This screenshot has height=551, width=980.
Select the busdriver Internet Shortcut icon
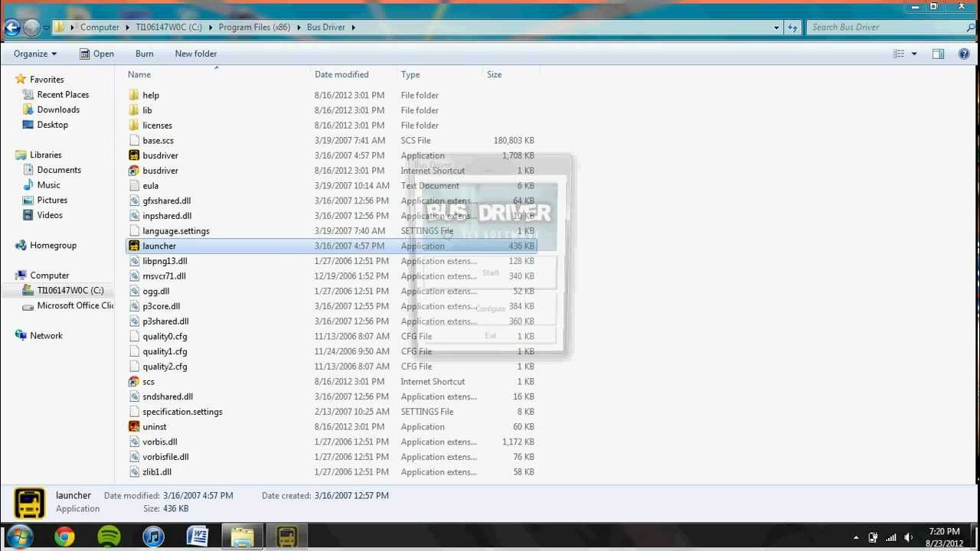tap(134, 171)
